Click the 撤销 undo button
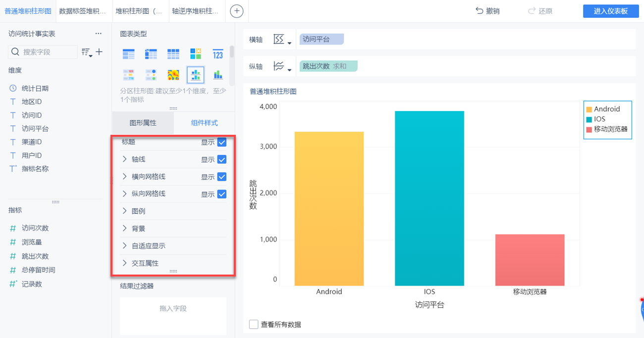The image size is (644, 338). coord(487,11)
